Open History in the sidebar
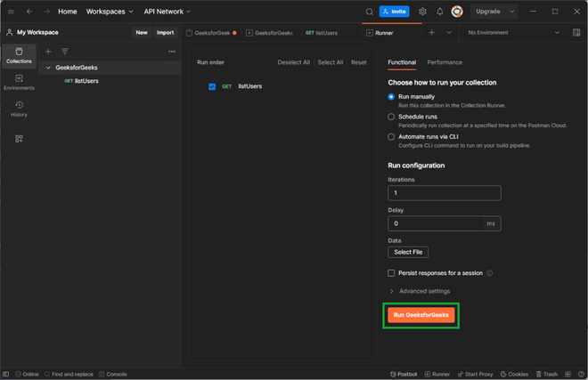Viewport: 588px width, 380px height. click(x=19, y=109)
